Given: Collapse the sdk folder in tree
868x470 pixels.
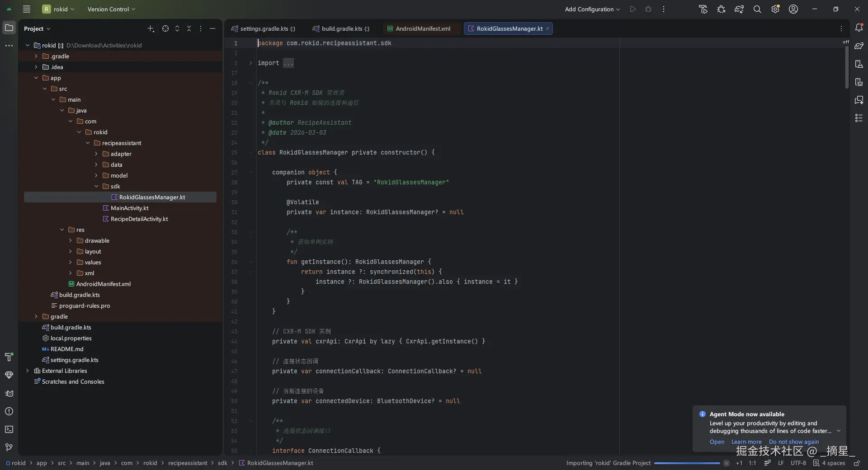Looking at the screenshot, I should click(96, 186).
